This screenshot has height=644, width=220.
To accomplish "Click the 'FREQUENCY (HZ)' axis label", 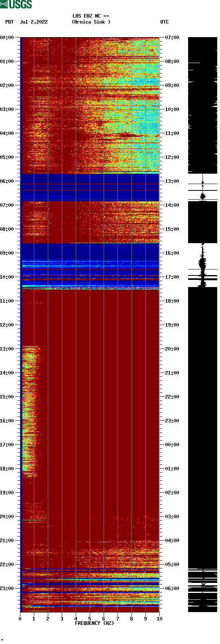I will (94, 623).
